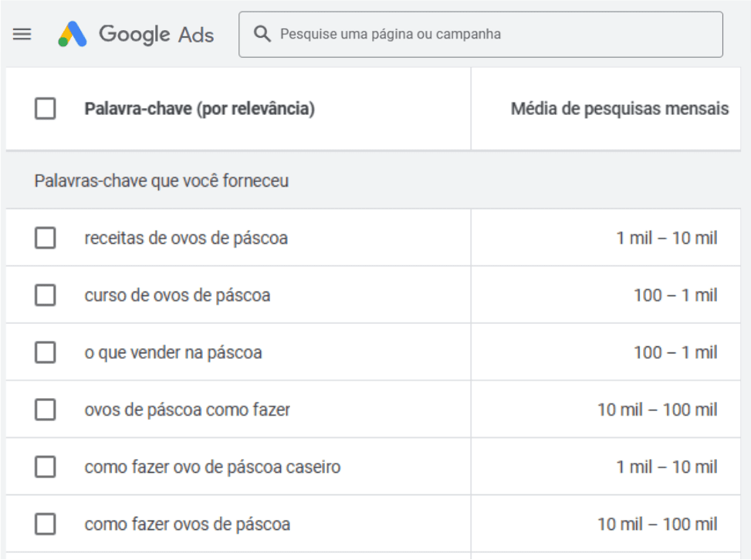Click the keyword 'como fazer ovo de páscoa caseiro'
Viewport: 751px width, 560px height.
pyautogui.click(x=212, y=467)
